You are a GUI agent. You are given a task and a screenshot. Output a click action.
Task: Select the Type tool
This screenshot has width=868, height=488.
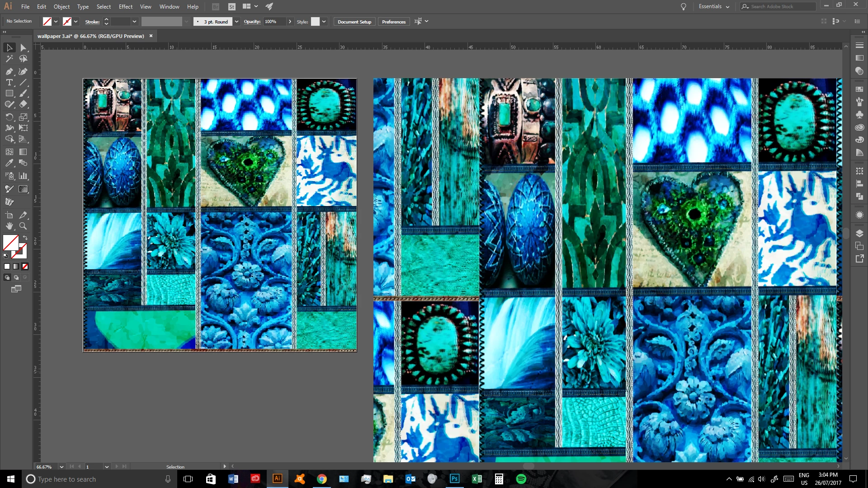[9, 82]
